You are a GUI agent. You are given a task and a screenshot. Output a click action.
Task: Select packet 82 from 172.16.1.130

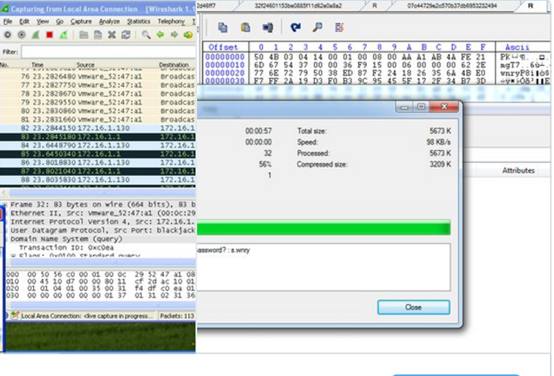(x=98, y=128)
